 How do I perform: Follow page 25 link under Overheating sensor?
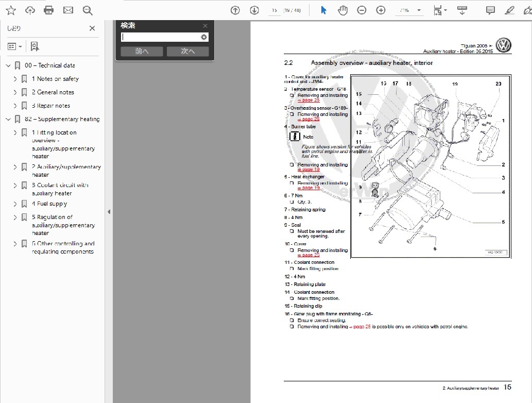point(309,119)
